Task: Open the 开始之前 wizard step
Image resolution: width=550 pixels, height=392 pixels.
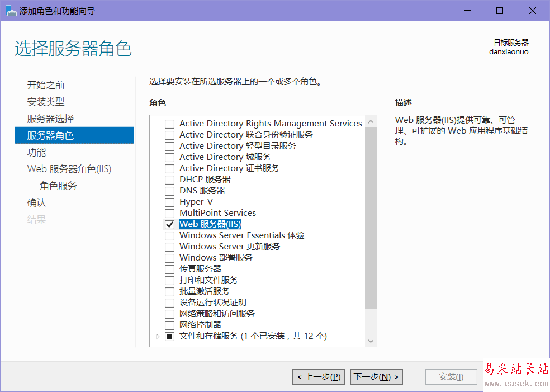Action: [46, 85]
